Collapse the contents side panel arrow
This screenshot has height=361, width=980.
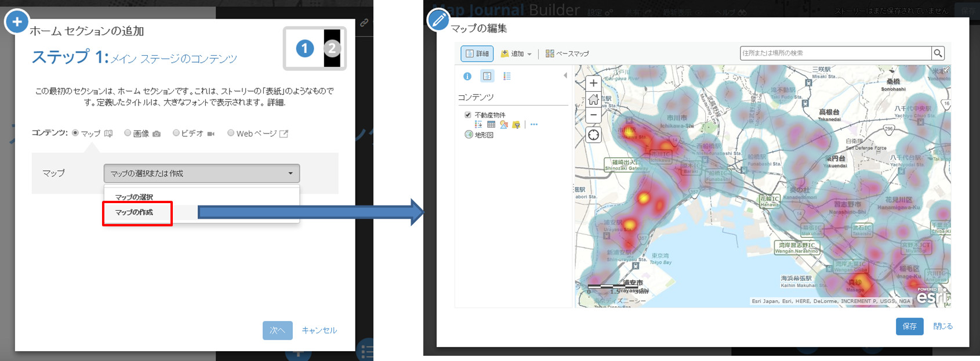pos(565,75)
